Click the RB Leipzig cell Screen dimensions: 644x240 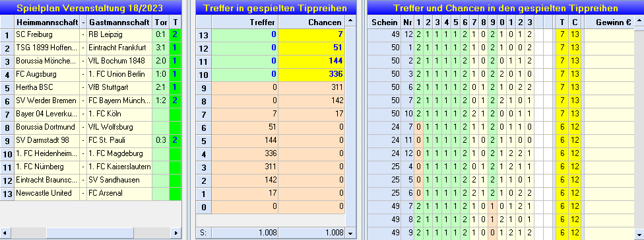(119, 34)
